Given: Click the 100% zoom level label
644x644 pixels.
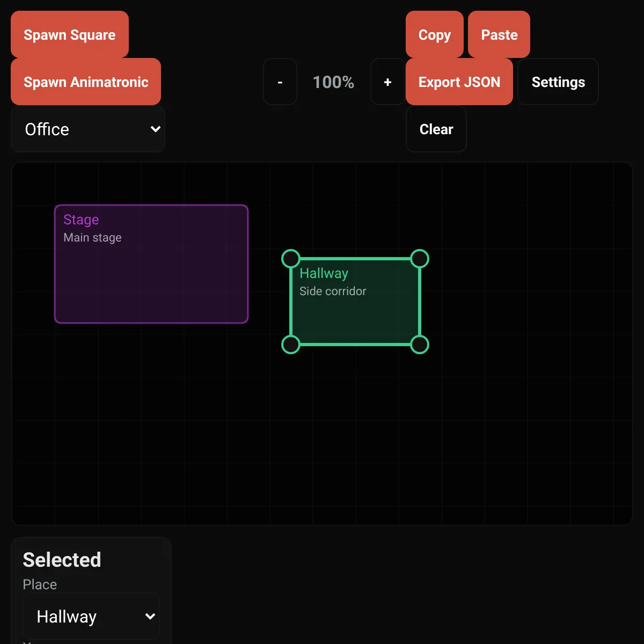Looking at the screenshot, I should [x=333, y=82].
